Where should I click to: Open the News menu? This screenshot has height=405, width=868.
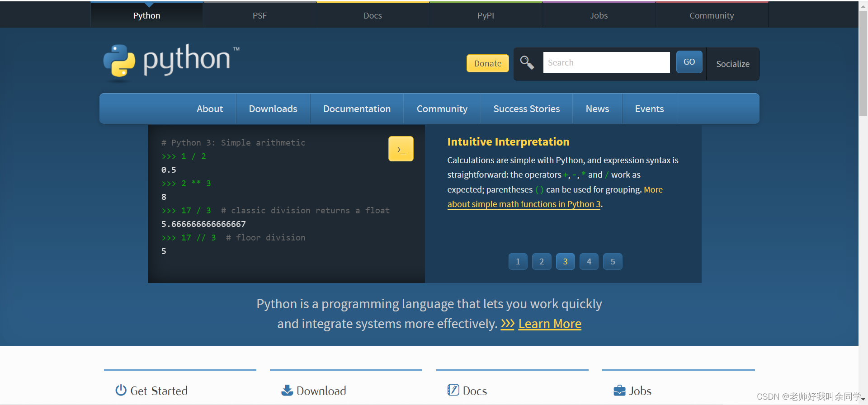[x=598, y=108]
